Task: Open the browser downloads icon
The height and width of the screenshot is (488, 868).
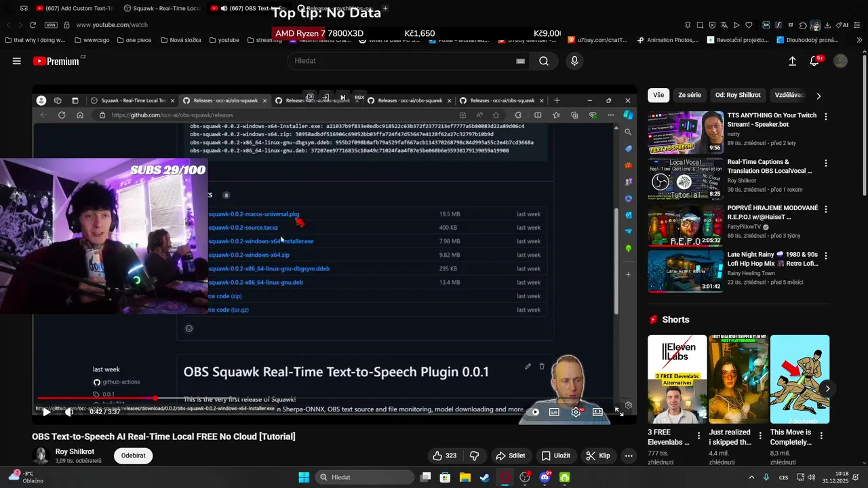Action: 827,25
